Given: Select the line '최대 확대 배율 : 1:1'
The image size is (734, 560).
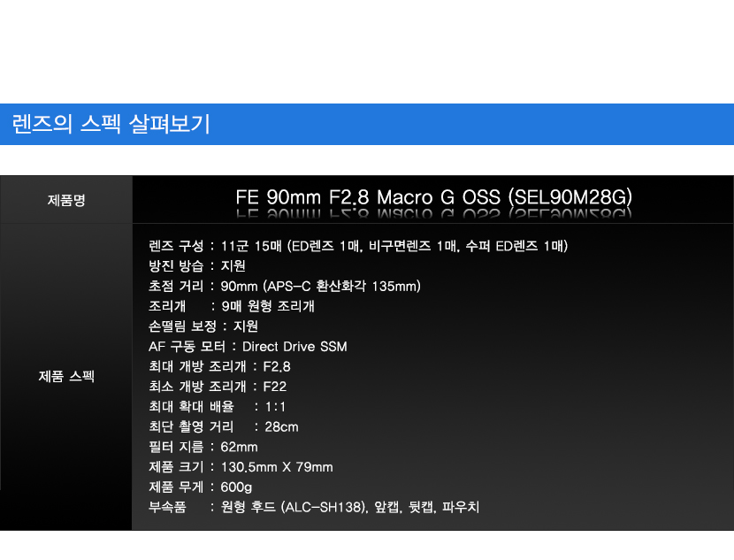Looking at the screenshot, I should coord(217,407).
